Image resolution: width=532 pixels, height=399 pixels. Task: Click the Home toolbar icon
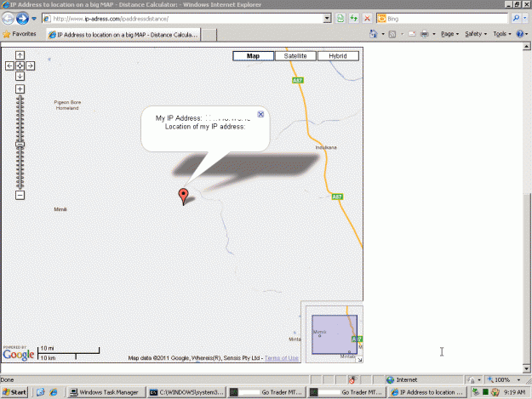point(374,34)
